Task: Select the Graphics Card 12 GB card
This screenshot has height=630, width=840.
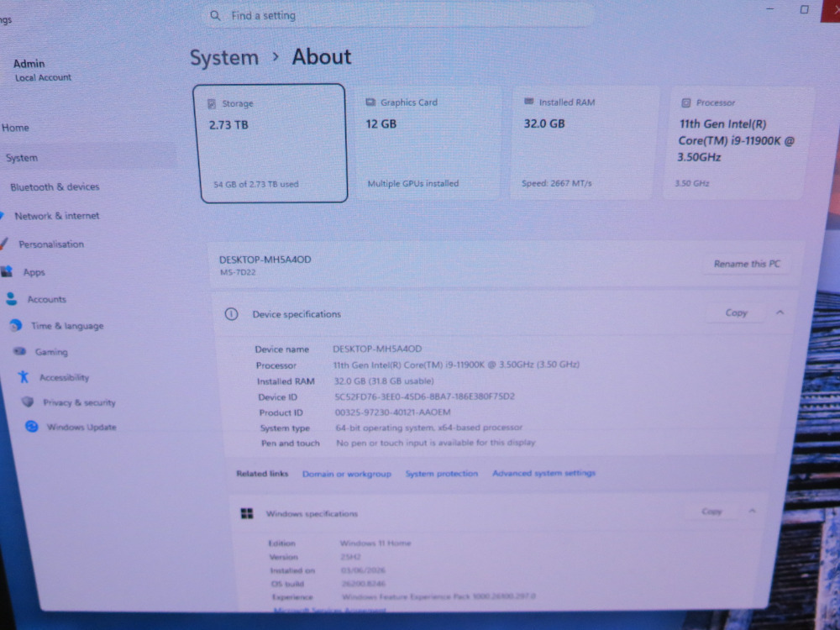Action: 428,144
